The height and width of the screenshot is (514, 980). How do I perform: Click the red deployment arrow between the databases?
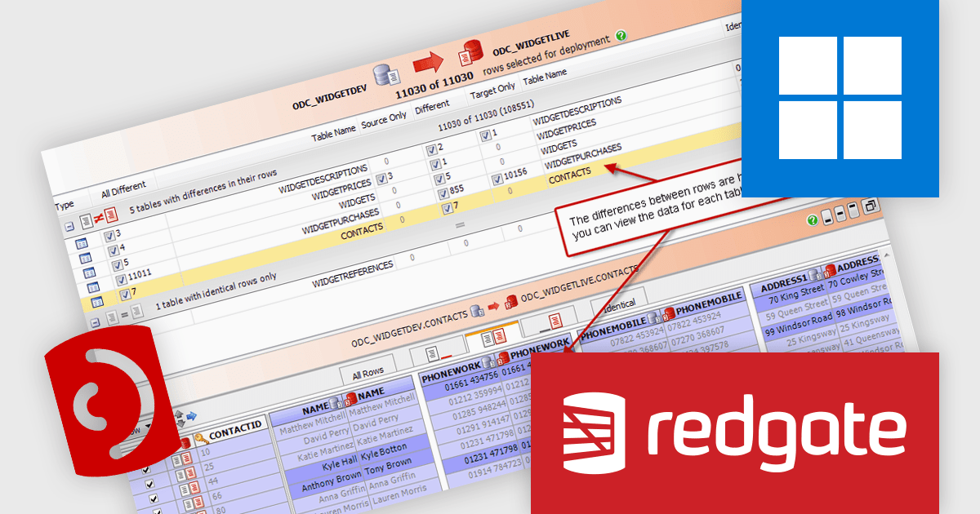coord(429,61)
